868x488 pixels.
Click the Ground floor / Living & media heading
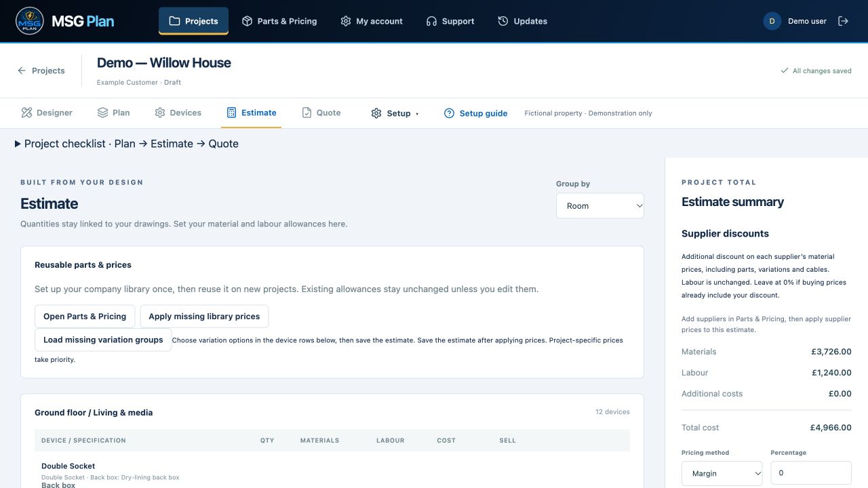94,412
